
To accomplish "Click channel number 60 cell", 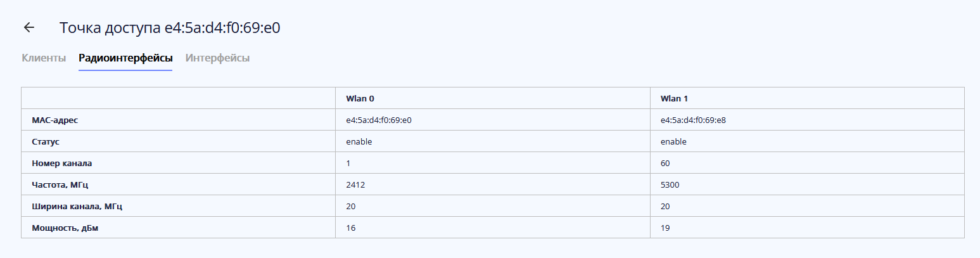I will (665, 163).
